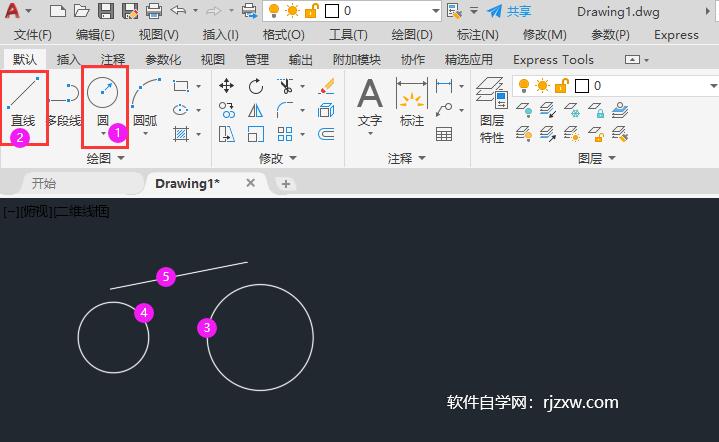Activate the Mirror tool
The width and height of the screenshot is (719, 442).
tap(256, 110)
